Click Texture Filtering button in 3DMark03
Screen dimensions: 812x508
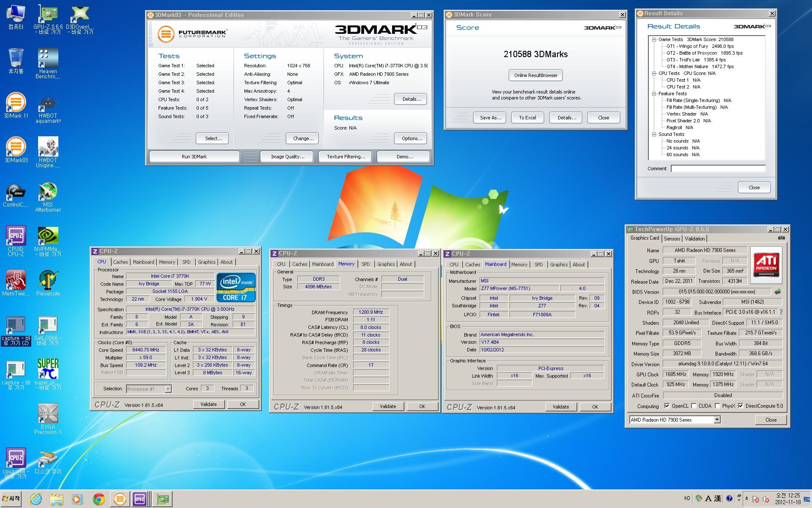tap(346, 157)
